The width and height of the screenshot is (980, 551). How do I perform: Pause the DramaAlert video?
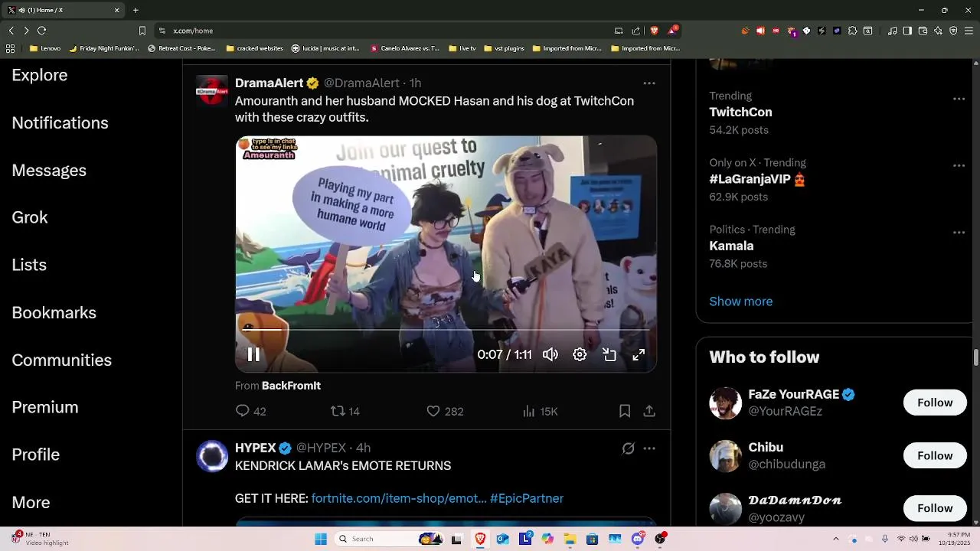tap(253, 354)
